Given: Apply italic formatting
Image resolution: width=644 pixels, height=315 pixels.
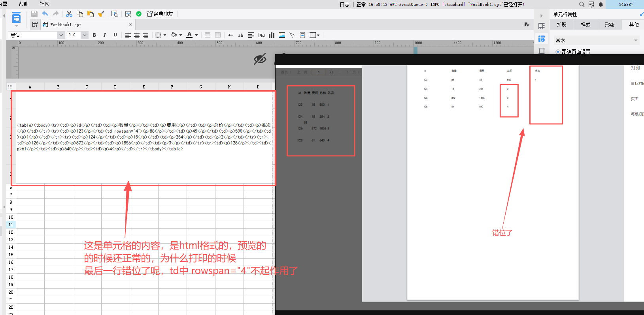Looking at the screenshot, I should (105, 35).
